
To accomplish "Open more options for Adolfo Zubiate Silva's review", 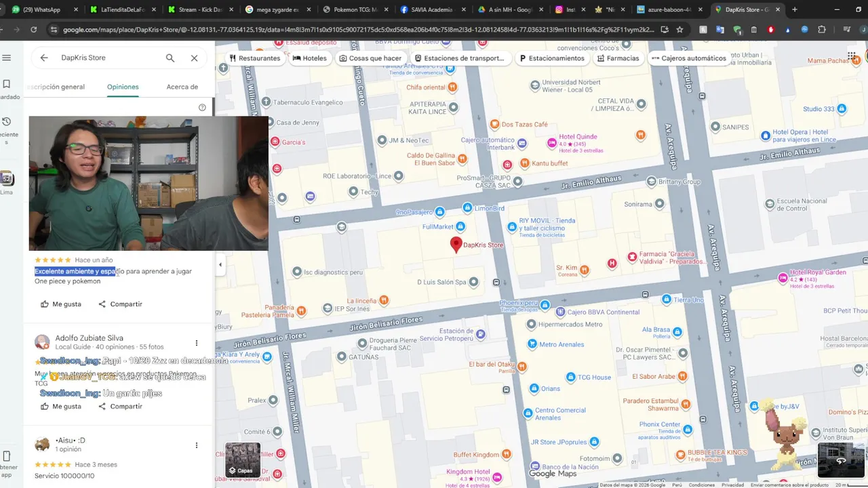I will [x=197, y=343].
